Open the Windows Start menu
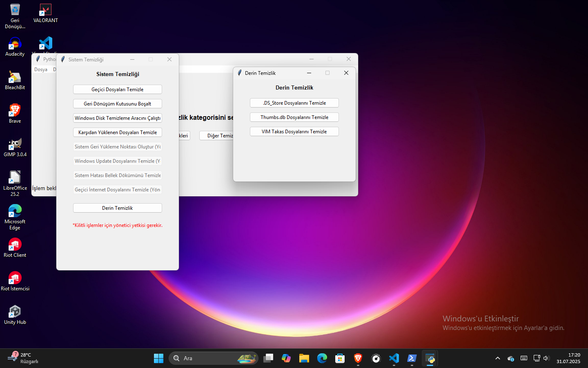 click(x=158, y=359)
